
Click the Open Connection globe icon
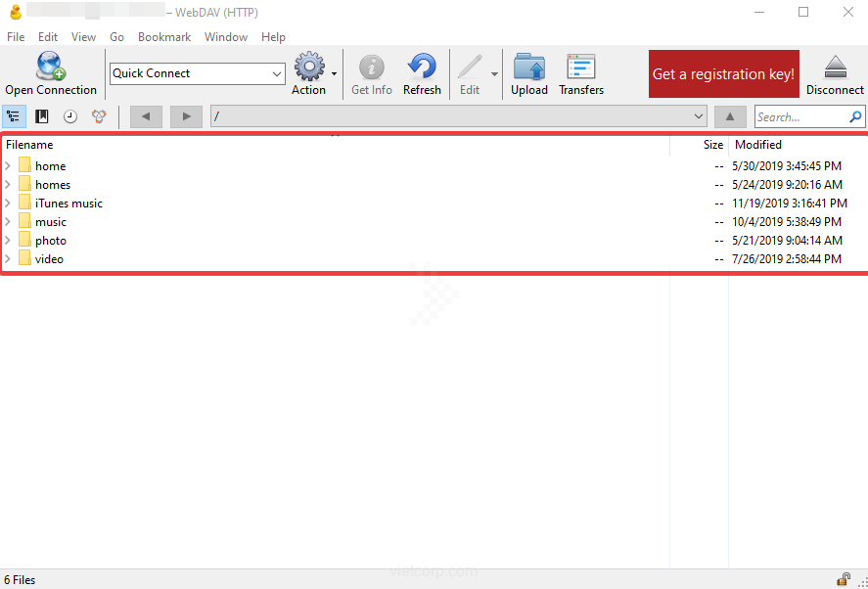tap(50, 67)
